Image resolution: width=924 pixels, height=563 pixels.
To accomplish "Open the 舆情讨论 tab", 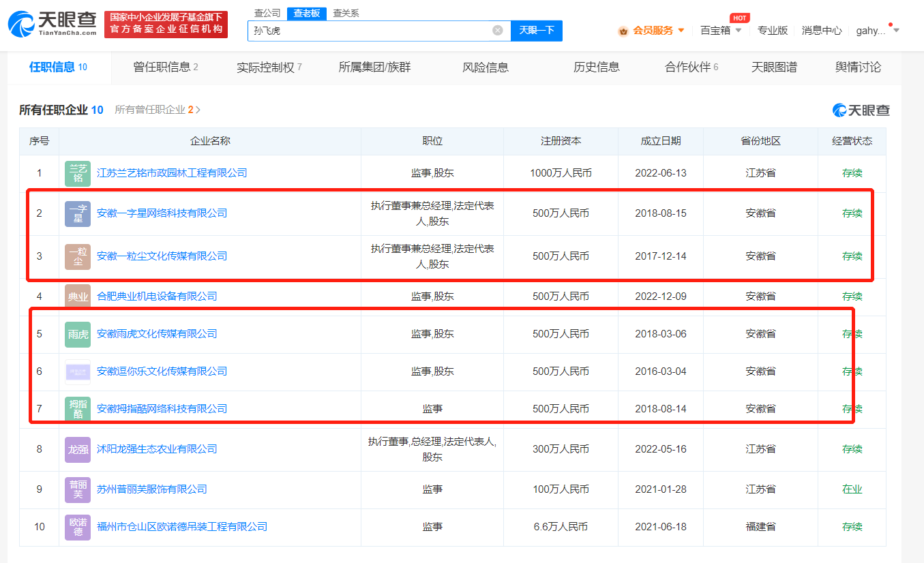I will 858,67.
